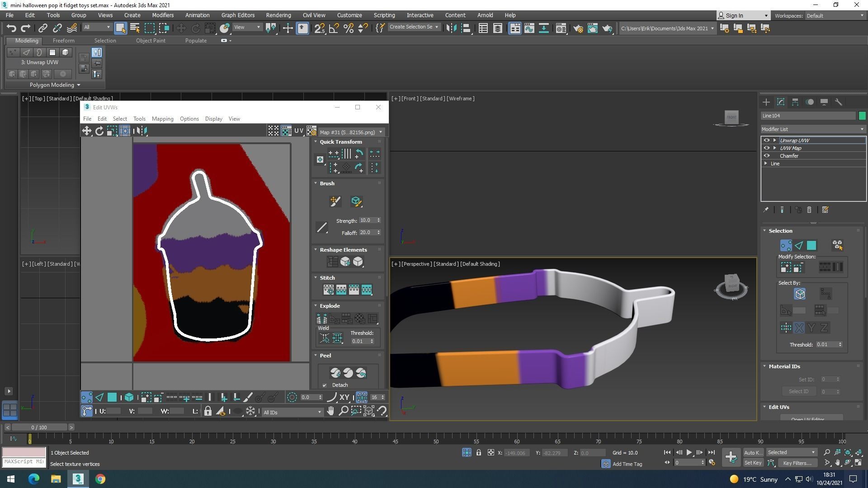
Task: Toggle the Detach checkbox in Peel
Action: tap(325, 385)
